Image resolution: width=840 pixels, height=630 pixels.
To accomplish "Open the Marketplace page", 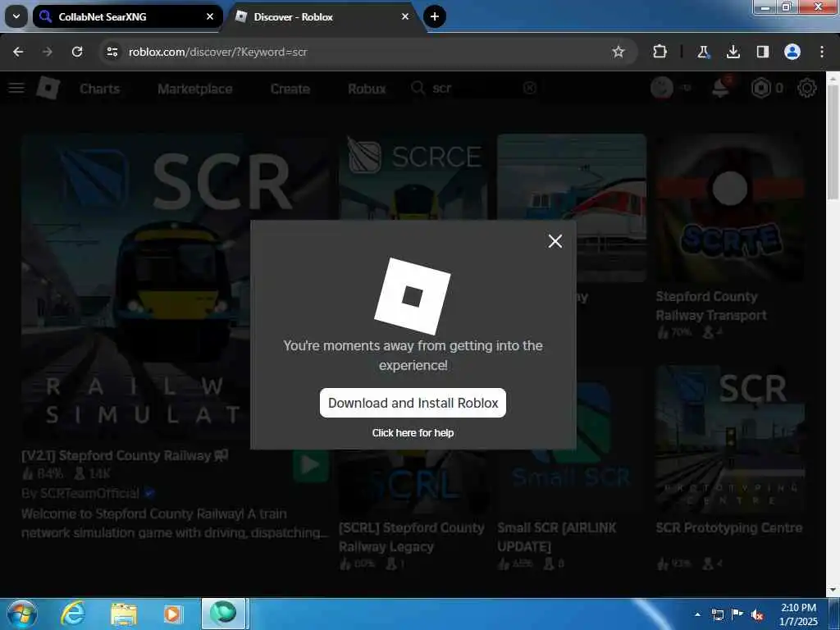I will 195,89.
